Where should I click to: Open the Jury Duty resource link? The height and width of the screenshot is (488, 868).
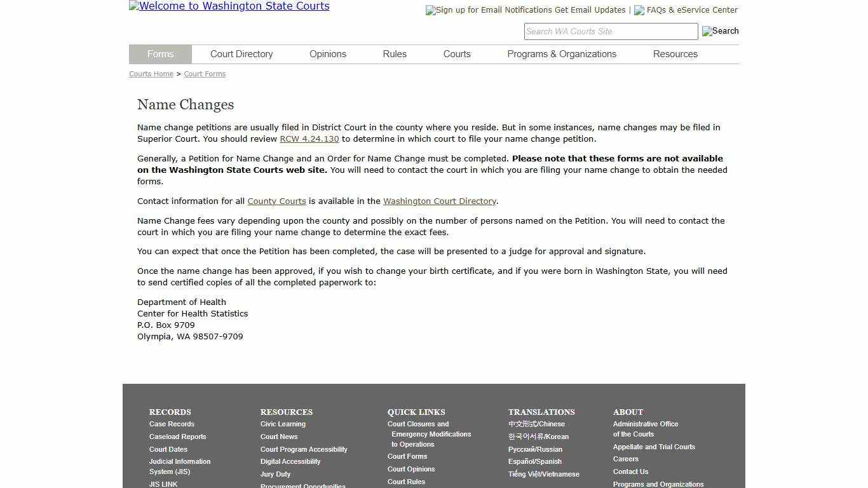click(275, 474)
